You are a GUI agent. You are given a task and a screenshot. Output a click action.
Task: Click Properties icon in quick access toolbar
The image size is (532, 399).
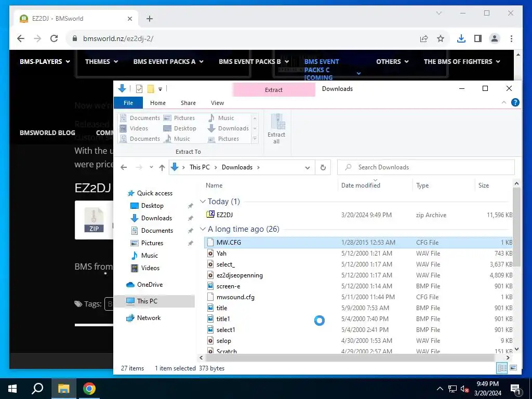[x=139, y=89]
